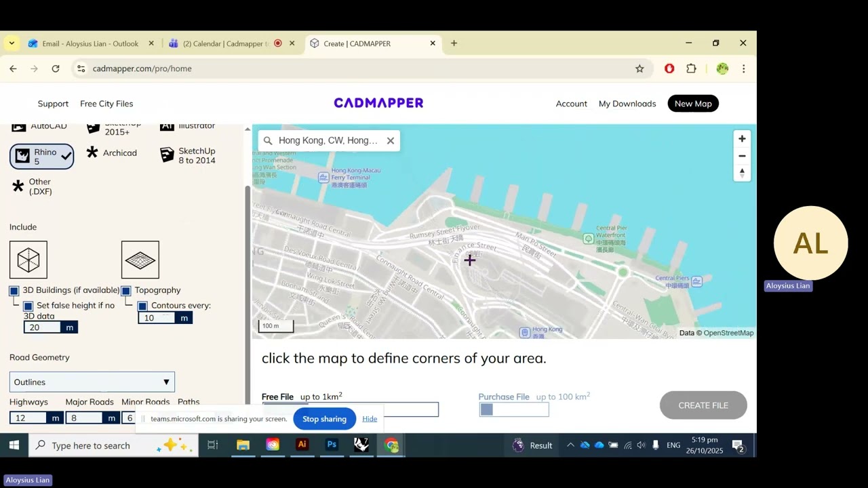
Task: Open the tab search dropdown chevron
Action: click(12, 43)
